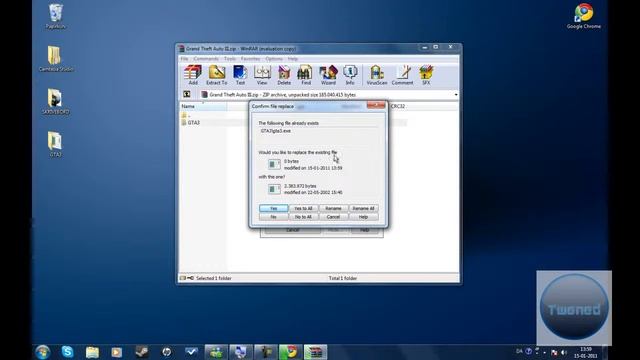Screen dimensions: 640x360
Task: Click the HP taskbar icon
Action: coord(167,352)
